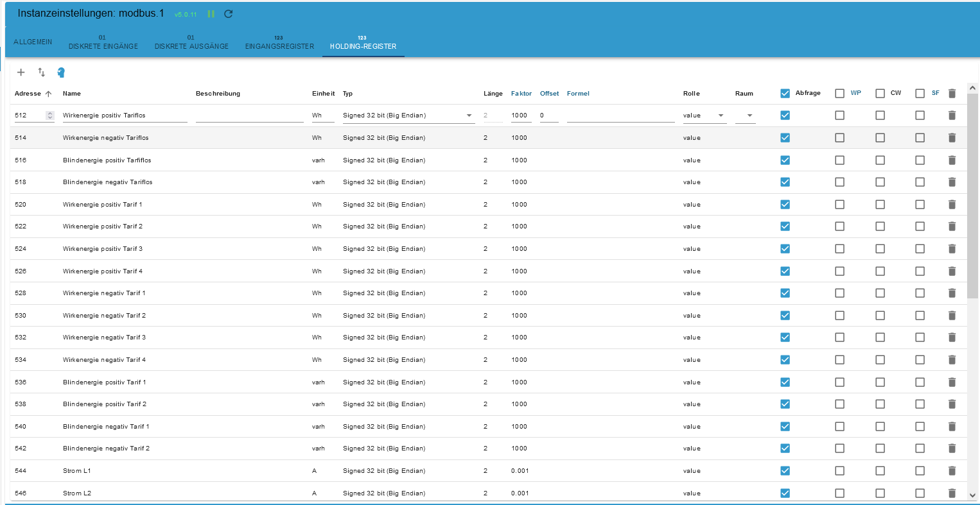
Task: Edit Beschreibung field of address 512
Action: pos(250,116)
